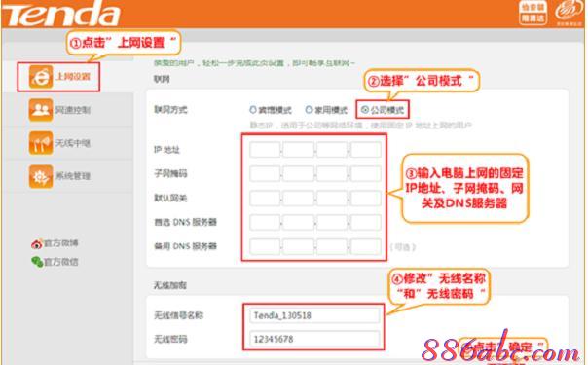This screenshot has height=365, width=588.
Task: Click the 子网掩码 row label
Action: [x=170, y=173]
